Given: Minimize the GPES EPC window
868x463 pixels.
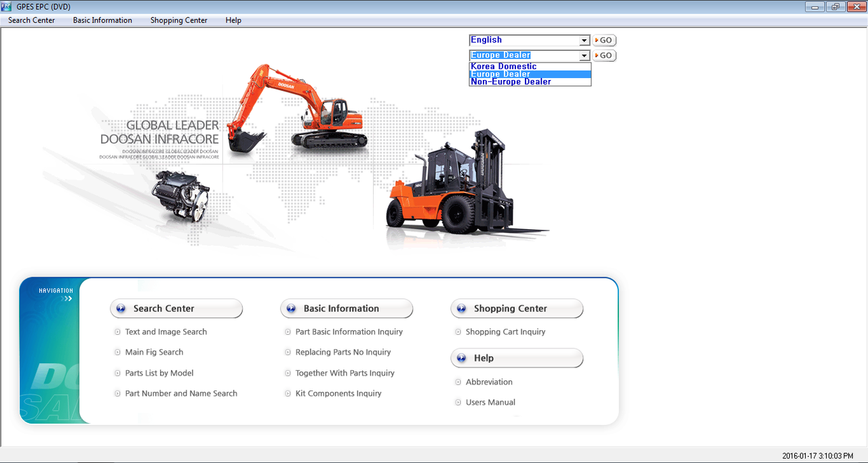Looking at the screenshot, I should (x=815, y=7).
